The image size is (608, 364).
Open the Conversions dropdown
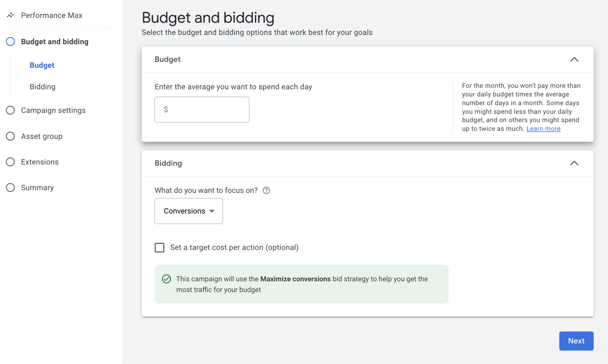[x=189, y=211]
